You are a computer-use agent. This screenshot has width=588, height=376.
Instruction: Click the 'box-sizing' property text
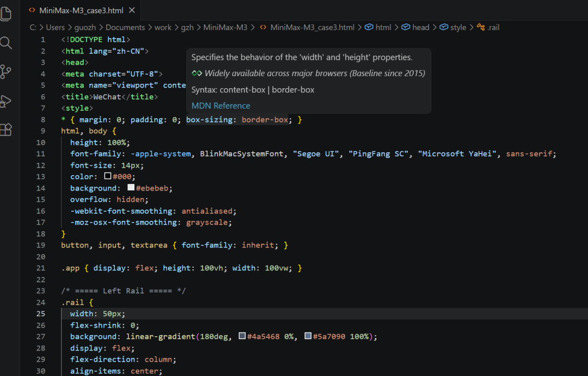(209, 120)
